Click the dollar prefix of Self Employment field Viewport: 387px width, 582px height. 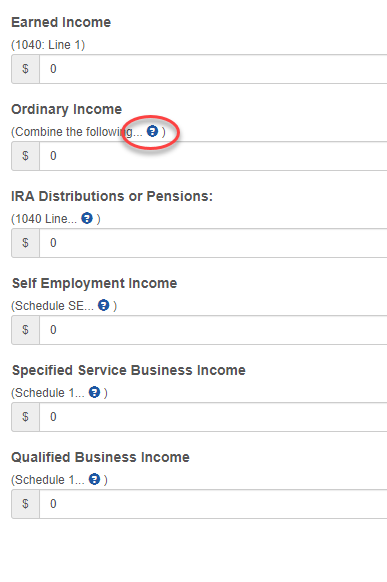[x=25, y=330]
